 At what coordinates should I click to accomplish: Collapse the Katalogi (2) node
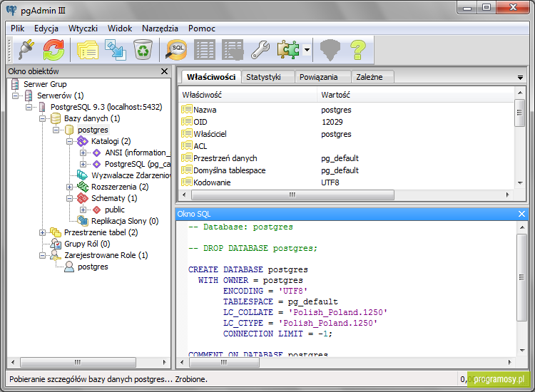[x=70, y=141]
